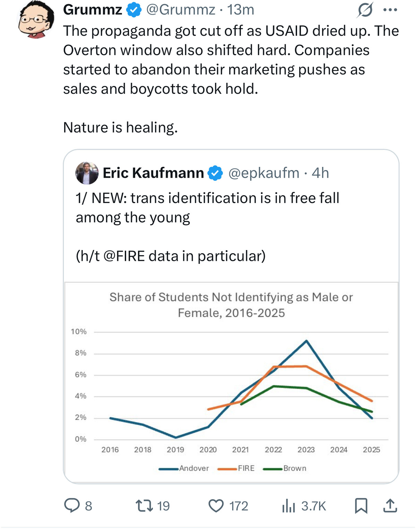Open Grummz profile avatar picture
This screenshot has height=532, width=416.
pos(36,20)
